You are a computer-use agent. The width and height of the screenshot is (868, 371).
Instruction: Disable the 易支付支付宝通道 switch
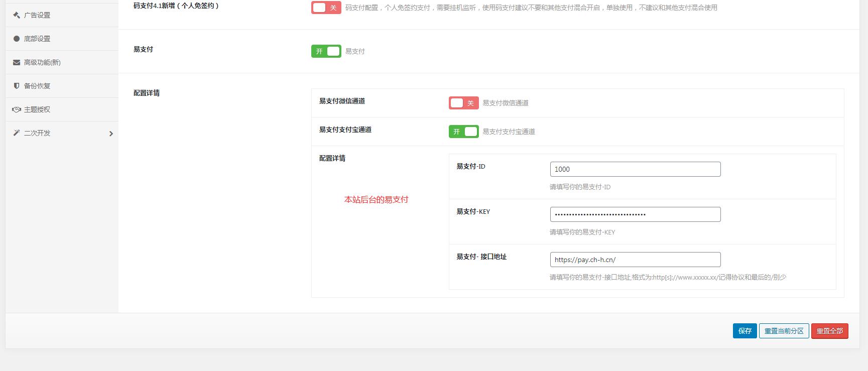pyautogui.click(x=464, y=132)
